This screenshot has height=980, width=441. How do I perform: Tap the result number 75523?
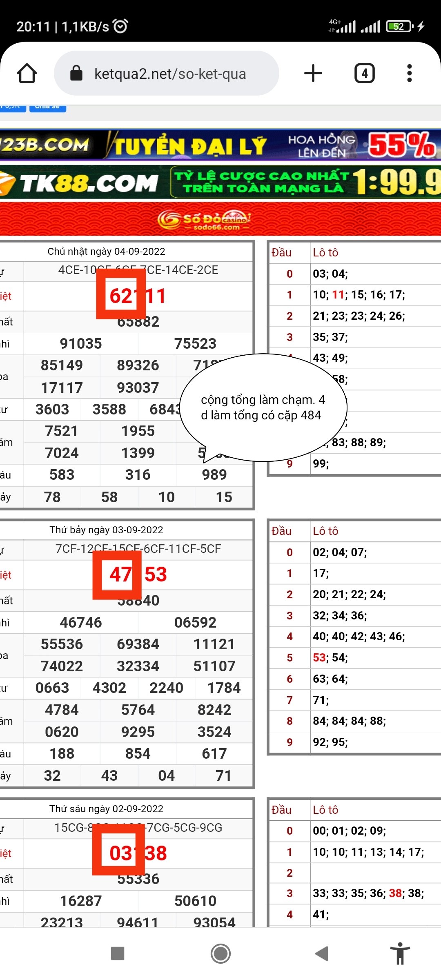(195, 344)
